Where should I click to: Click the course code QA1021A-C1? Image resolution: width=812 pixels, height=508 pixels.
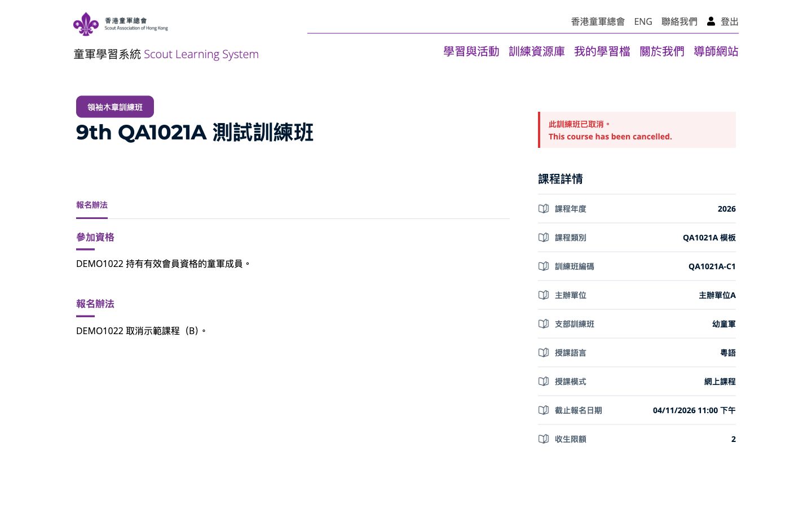click(x=712, y=266)
